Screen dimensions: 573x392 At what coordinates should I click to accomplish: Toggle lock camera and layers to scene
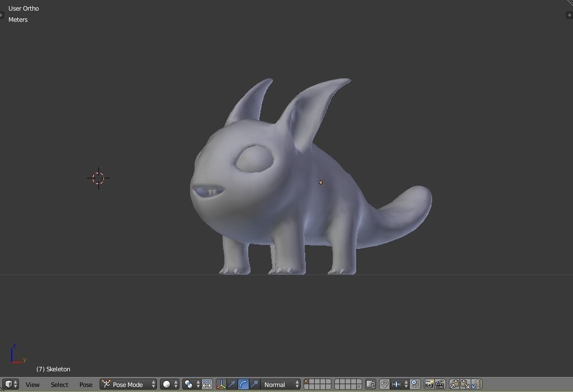pos(371,384)
